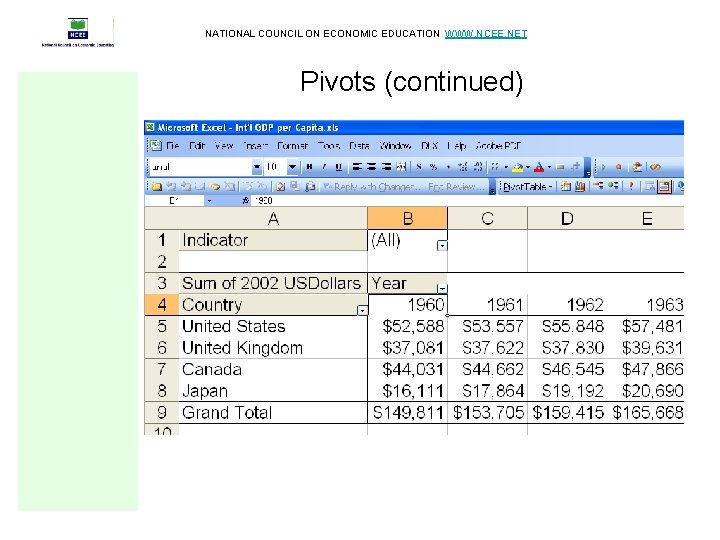Click into the Name Box field
The height and width of the screenshot is (540, 720).
(175, 201)
